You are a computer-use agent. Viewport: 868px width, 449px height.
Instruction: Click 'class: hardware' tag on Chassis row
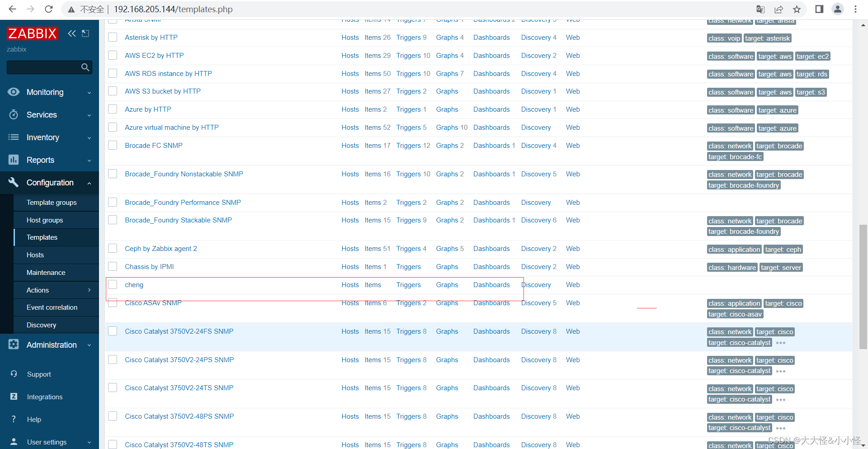tap(732, 268)
